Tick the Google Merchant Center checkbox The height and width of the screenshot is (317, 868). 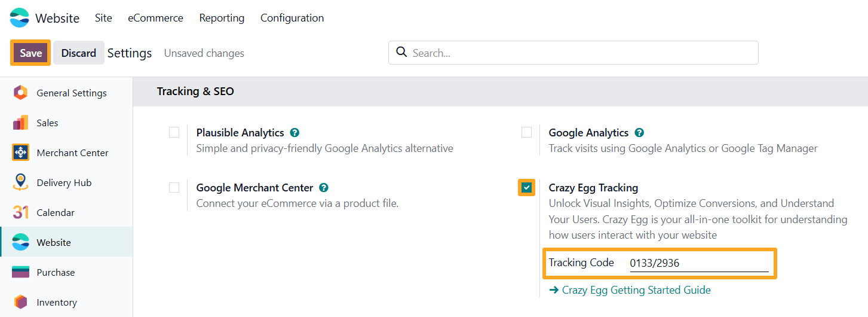[x=174, y=187]
